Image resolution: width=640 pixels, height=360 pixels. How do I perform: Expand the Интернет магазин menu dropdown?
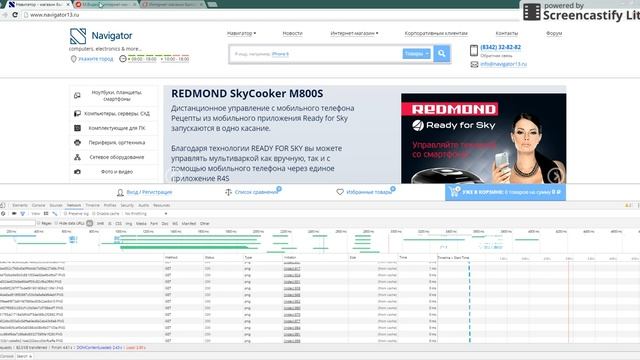(x=354, y=33)
